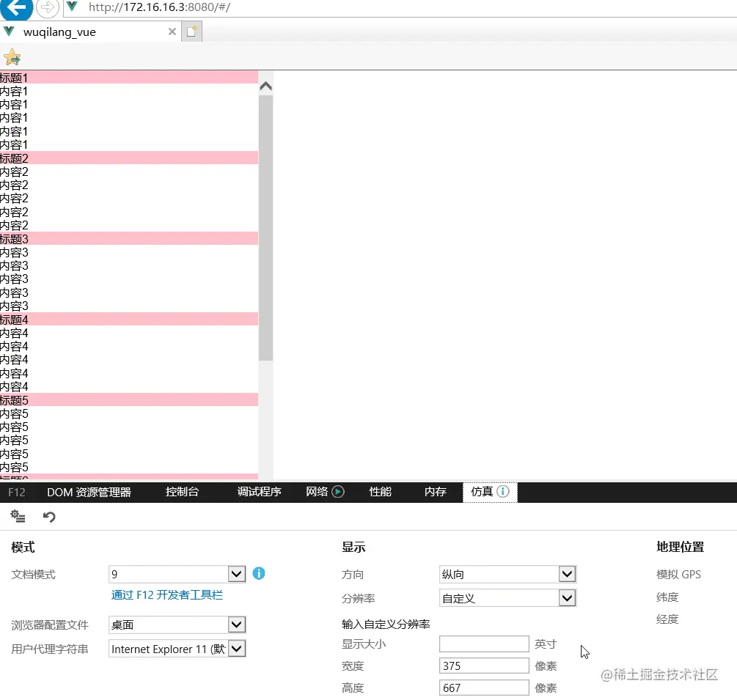737x700 pixels.
Task: Click the maintain-settings gear icon below F12 tabs
Action: pyautogui.click(x=18, y=517)
